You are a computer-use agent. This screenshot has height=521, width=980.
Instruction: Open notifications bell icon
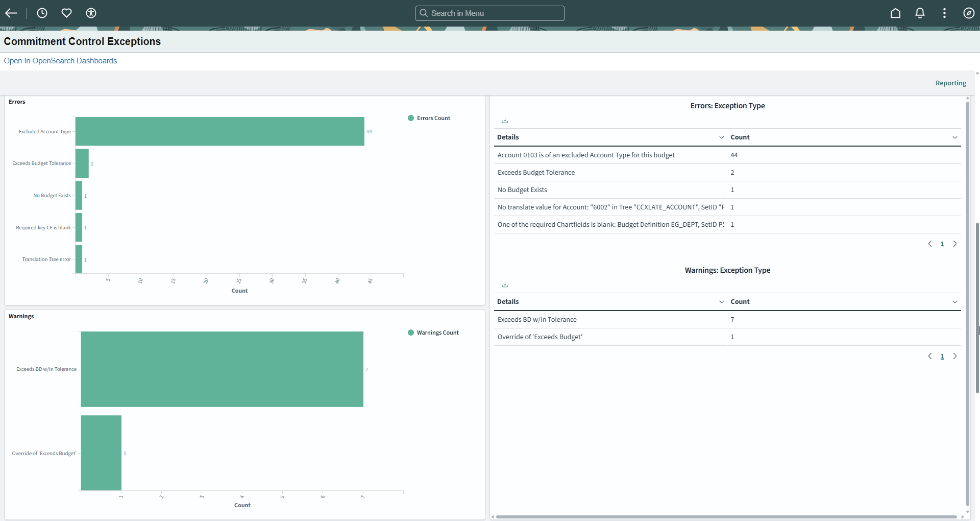click(920, 13)
